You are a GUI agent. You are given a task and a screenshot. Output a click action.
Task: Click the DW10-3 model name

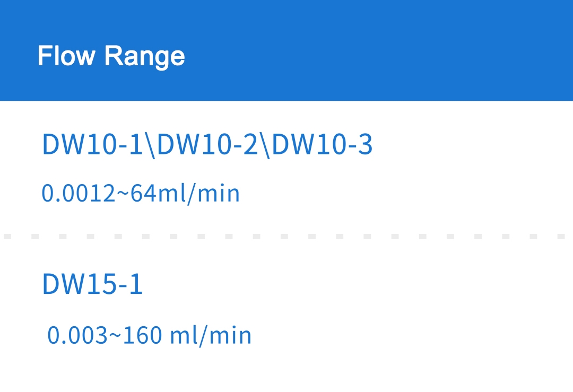point(323,144)
